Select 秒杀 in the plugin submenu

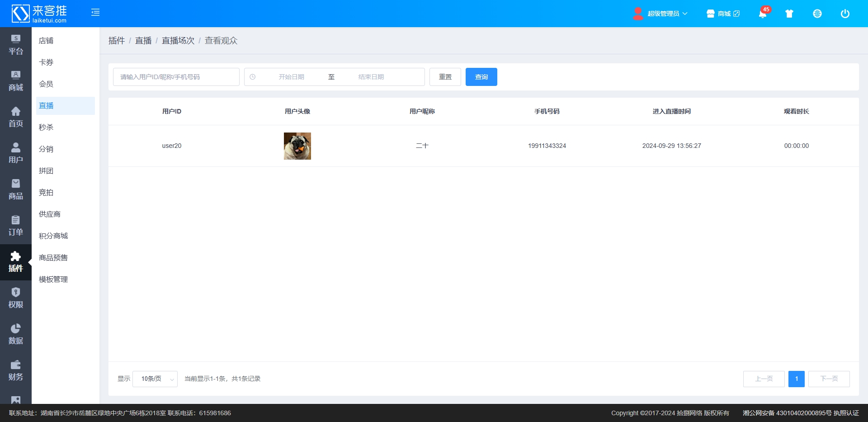pos(46,128)
